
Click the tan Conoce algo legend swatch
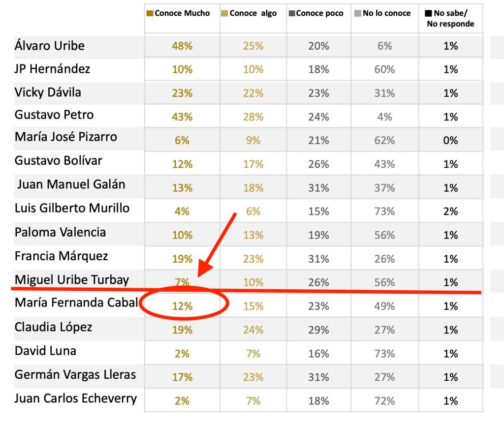click(x=225, y=13)
